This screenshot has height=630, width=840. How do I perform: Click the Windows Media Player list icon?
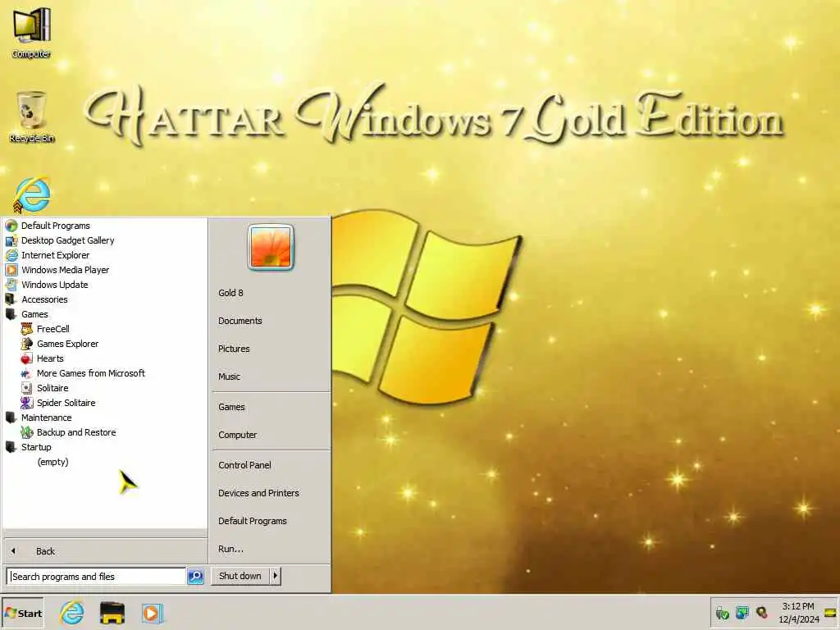pyautogui.click(x=11, y=270)
